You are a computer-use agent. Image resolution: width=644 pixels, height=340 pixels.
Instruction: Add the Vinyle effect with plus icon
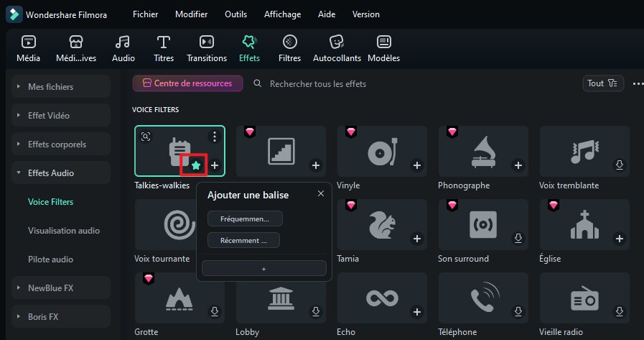point(417,165)
